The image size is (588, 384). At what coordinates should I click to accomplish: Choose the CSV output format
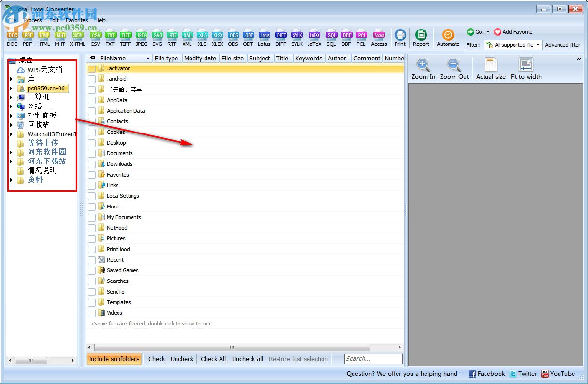tap(95, 38)
